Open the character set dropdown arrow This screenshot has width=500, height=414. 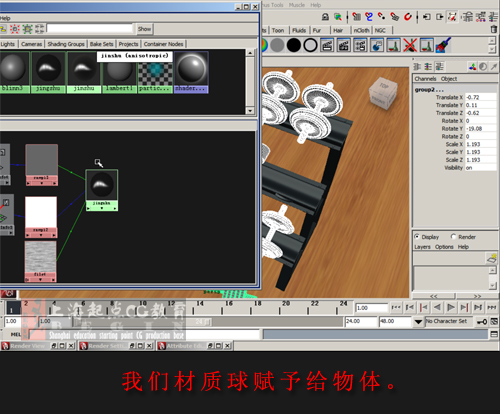point(418,322)
